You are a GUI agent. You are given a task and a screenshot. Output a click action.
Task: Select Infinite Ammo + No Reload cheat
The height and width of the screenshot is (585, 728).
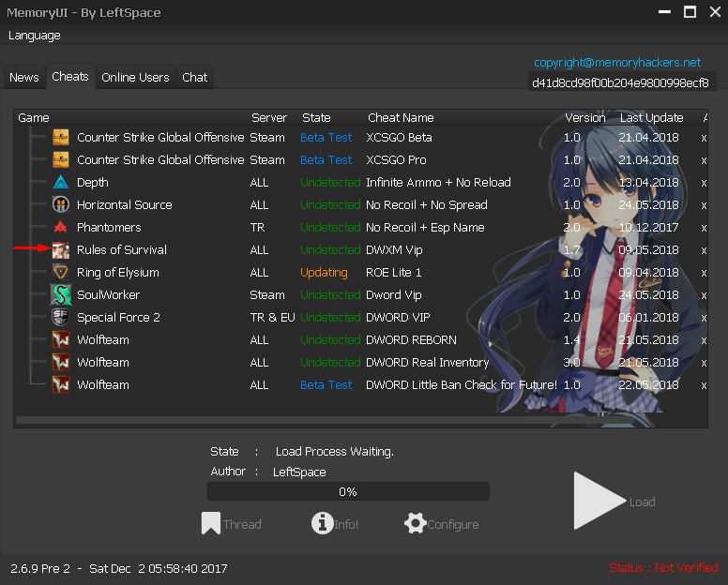438,182
